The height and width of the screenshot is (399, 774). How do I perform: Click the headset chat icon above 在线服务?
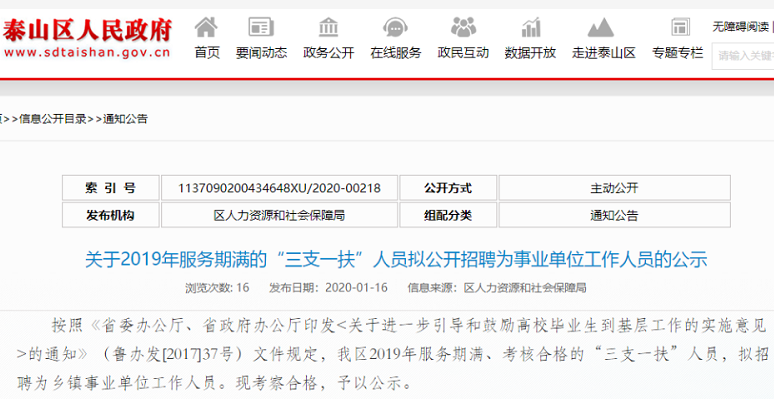tap(395, 27)
